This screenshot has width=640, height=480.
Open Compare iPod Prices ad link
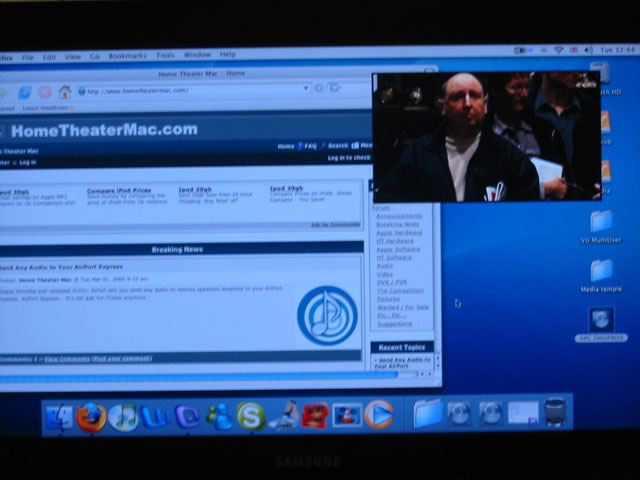click(x=119, y=190)
